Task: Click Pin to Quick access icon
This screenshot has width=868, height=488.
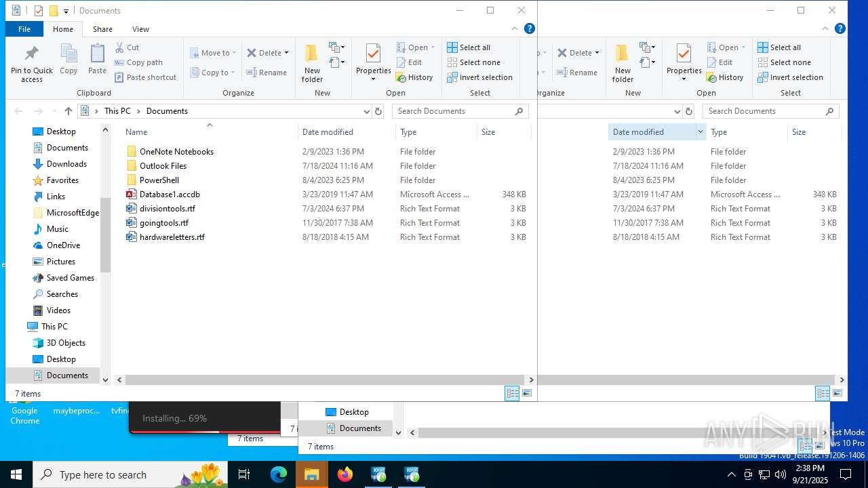Action: coord(31,64)
